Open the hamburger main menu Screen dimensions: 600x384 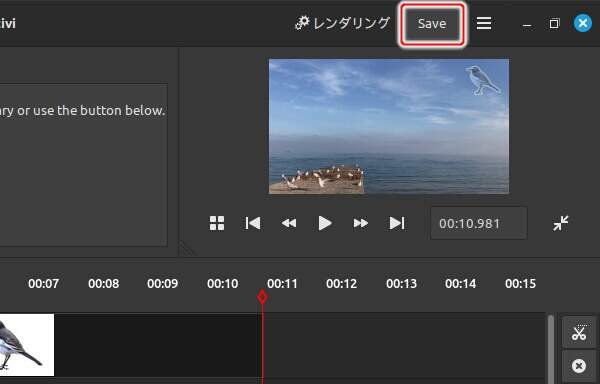tap(484, 24)
